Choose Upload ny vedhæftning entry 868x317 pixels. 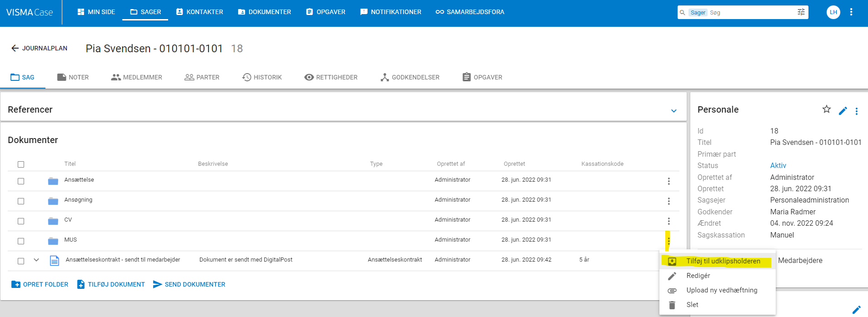[718, 290]
